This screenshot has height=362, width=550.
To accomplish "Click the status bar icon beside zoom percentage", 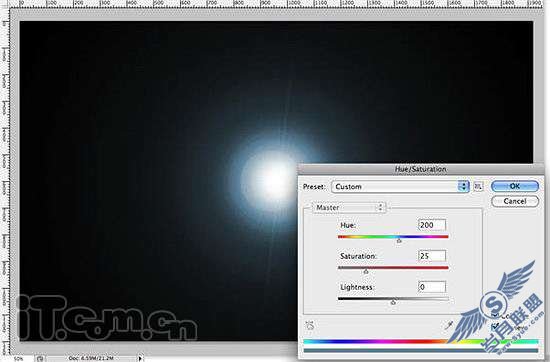I will coord(40,358).
